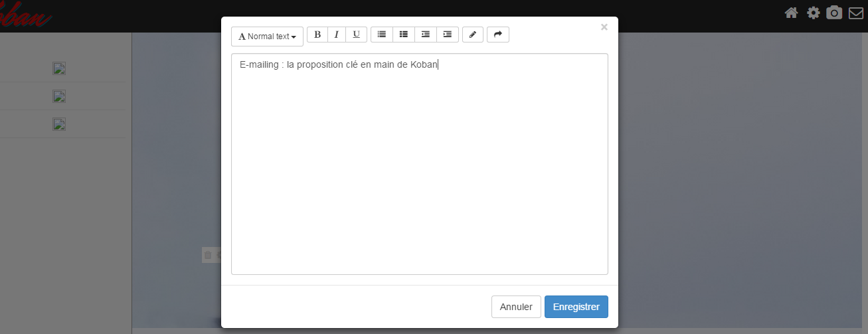Click the first broken image in the sidebar
The height and width of the screenshot is (334, 868).
pyautogui.click(x=59, y=68)
